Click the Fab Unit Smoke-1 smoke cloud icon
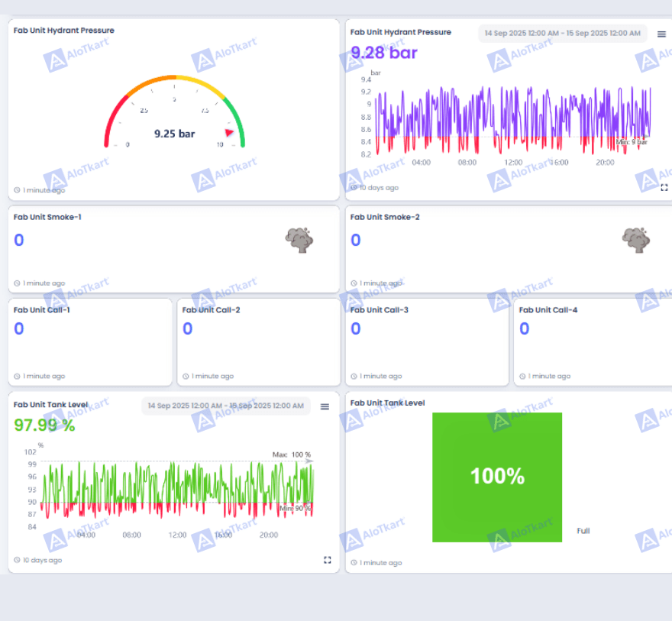The height and width of the screenshot is (621, 672). pyautogui.click(x=299, y=241)
